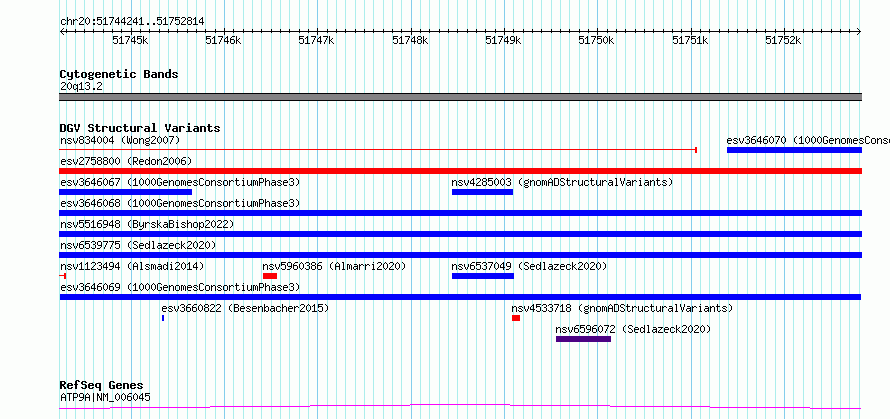Open nsv6537049 (Sedlazeck2020) label
The width and height of the screenshot is (890, 419).
529,266
